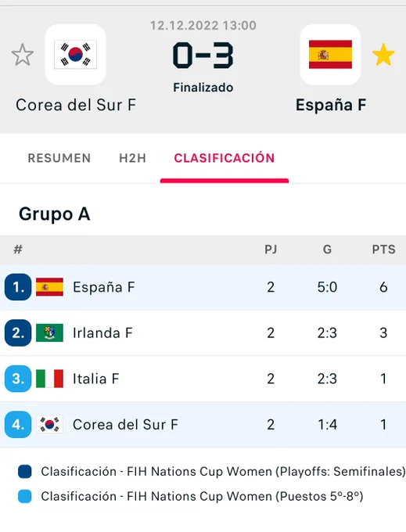Open Italia F team row
Viewport: 406px width, 532px height.
tap(203, 379)
